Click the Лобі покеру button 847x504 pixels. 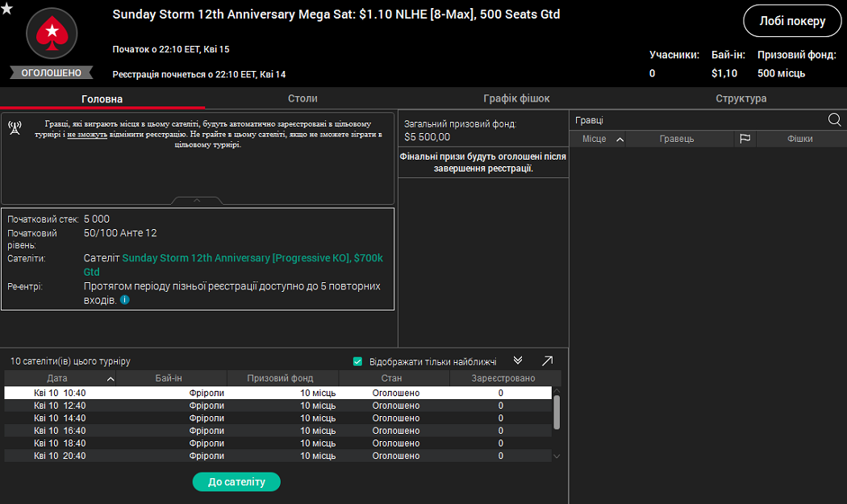tap(792, 21)
